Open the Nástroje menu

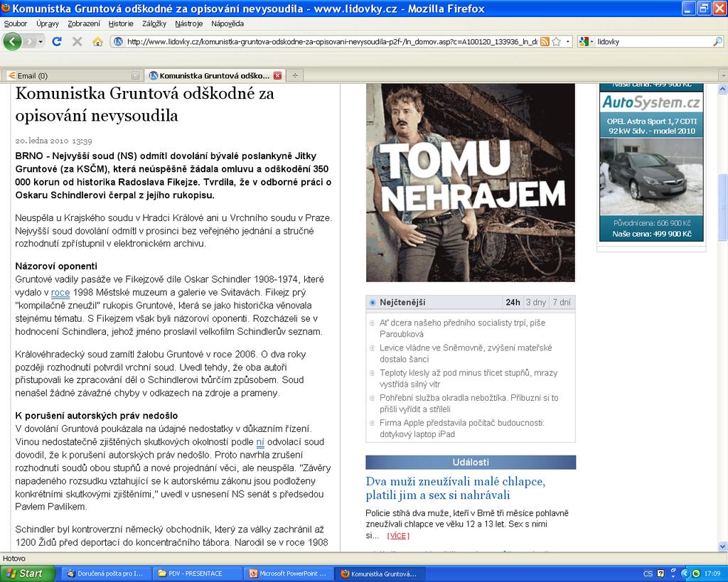(x=188, y=23)
